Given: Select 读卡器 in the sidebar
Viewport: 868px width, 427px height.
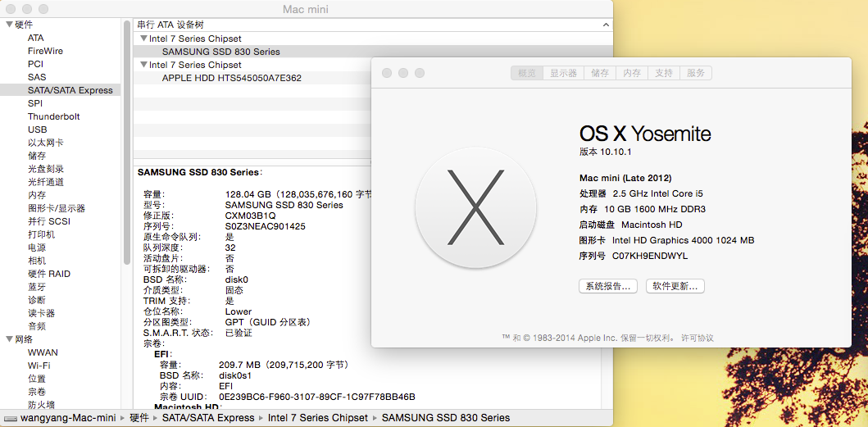Looking at the screenshot, I should coord(41,313).
